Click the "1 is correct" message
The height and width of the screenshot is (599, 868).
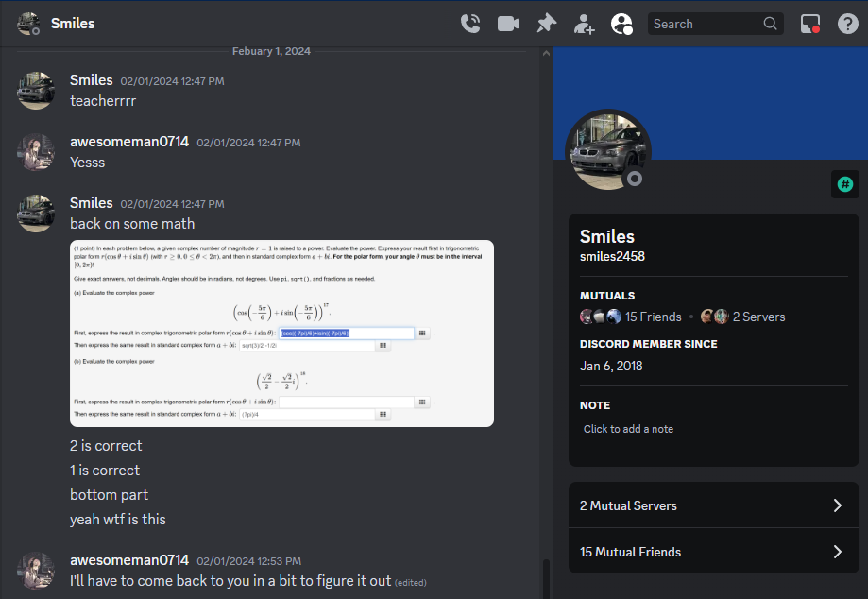tap(105, 470)
